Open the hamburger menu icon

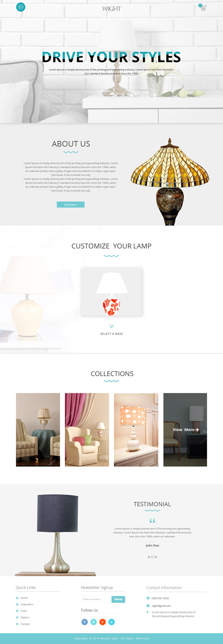[21, 7]
